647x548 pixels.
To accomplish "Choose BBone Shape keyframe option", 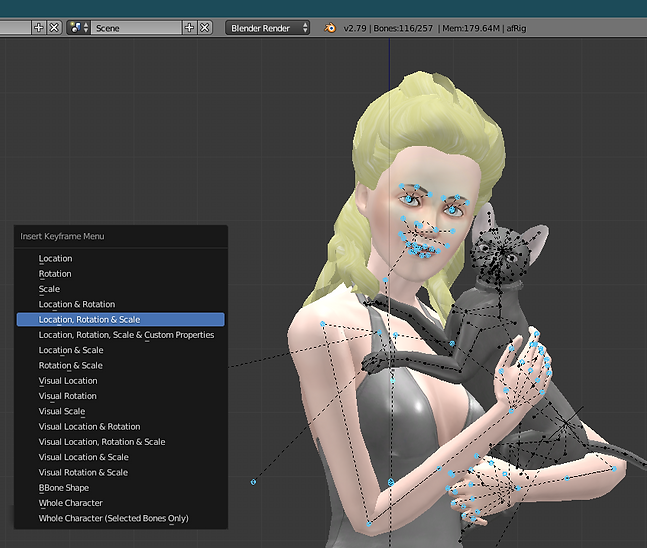I will point(120,487).
